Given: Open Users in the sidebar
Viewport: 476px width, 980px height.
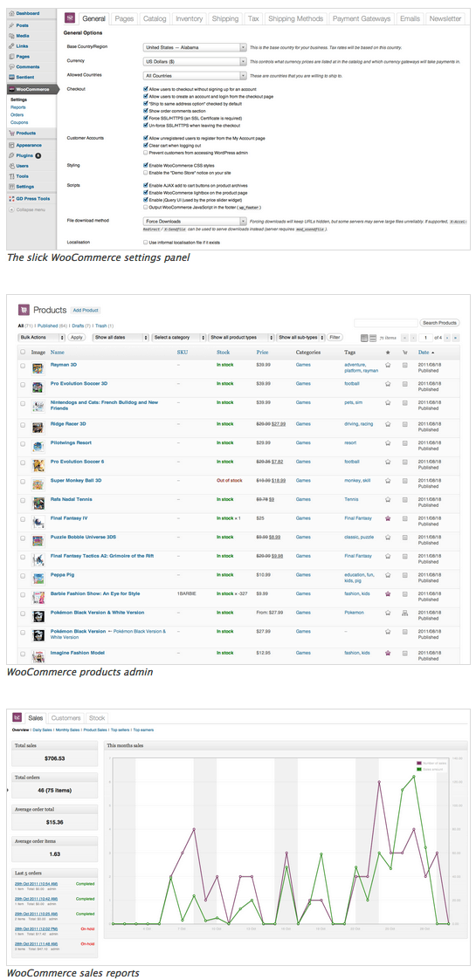Looking at the screenshot, I should coord(23,166).
